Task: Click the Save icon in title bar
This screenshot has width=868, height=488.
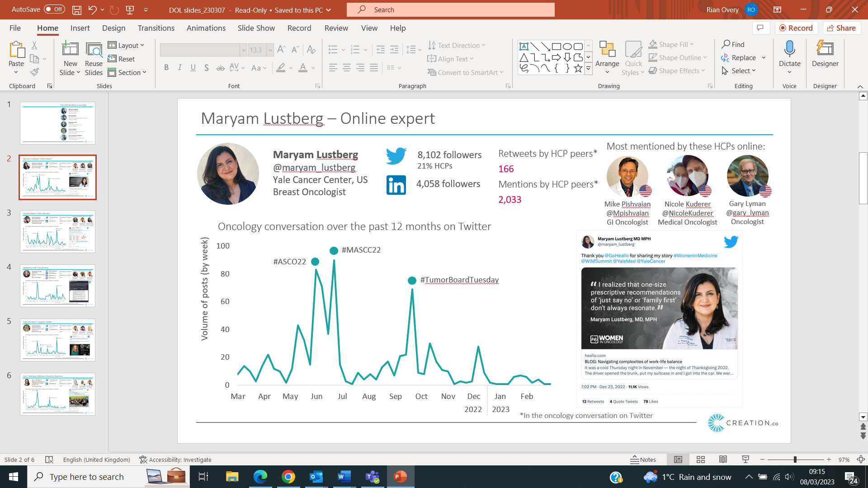Action: click(x=77, y=9)
